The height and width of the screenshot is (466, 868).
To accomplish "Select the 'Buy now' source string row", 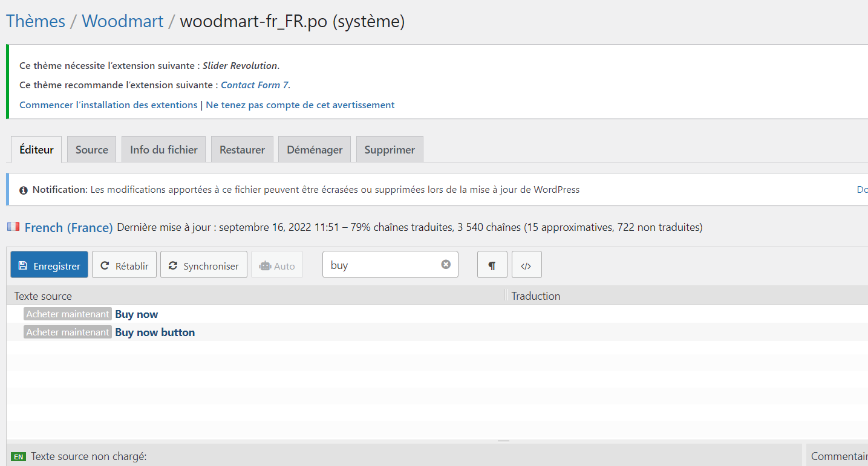I will 437,314.
